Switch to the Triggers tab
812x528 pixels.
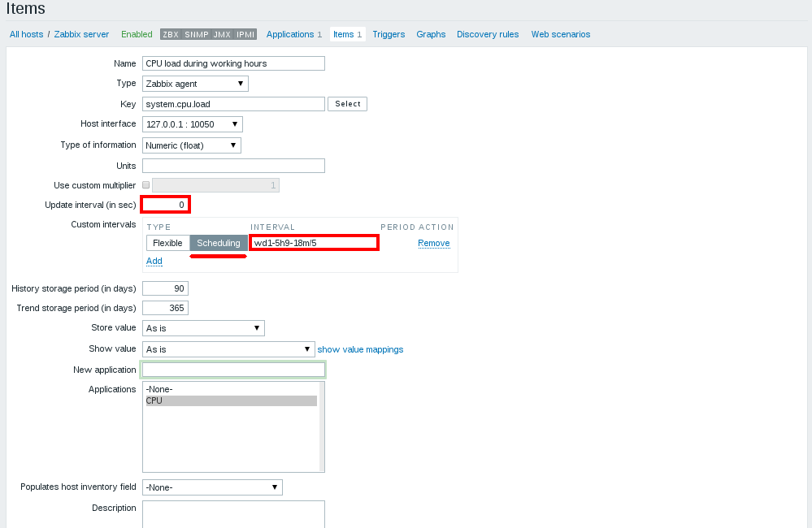[389, 34]
